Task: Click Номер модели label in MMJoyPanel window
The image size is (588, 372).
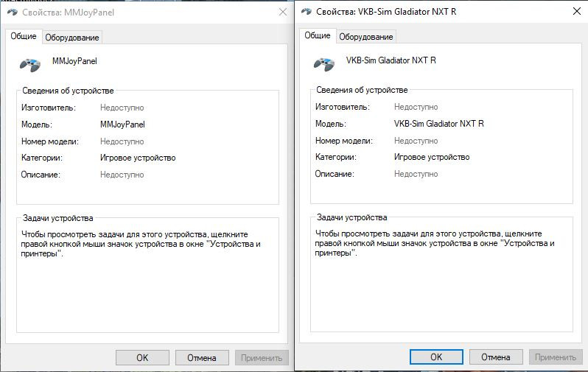Action: coord(50,141)
